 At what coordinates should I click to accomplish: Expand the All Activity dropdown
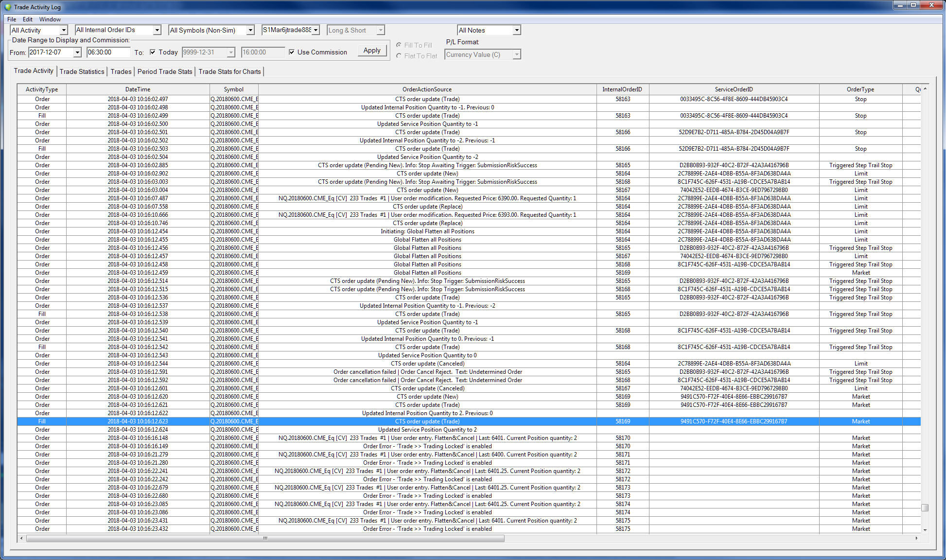[64, 30]
